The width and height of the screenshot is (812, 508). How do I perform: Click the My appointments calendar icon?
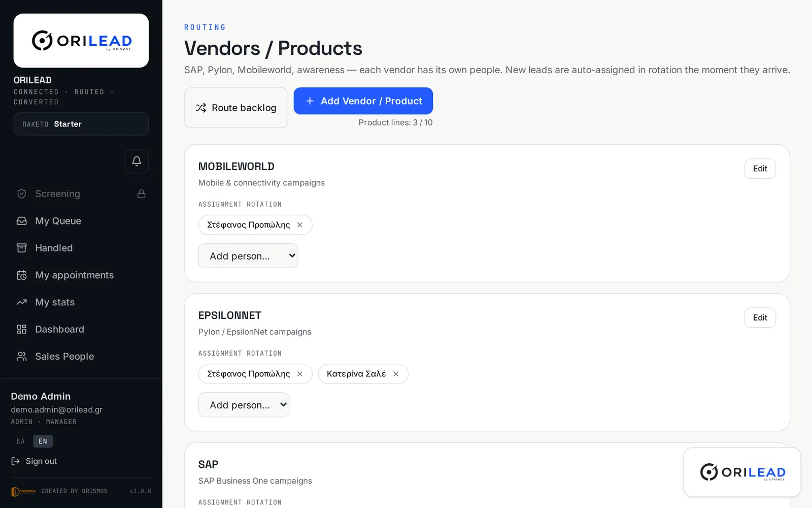pos(21,275)
